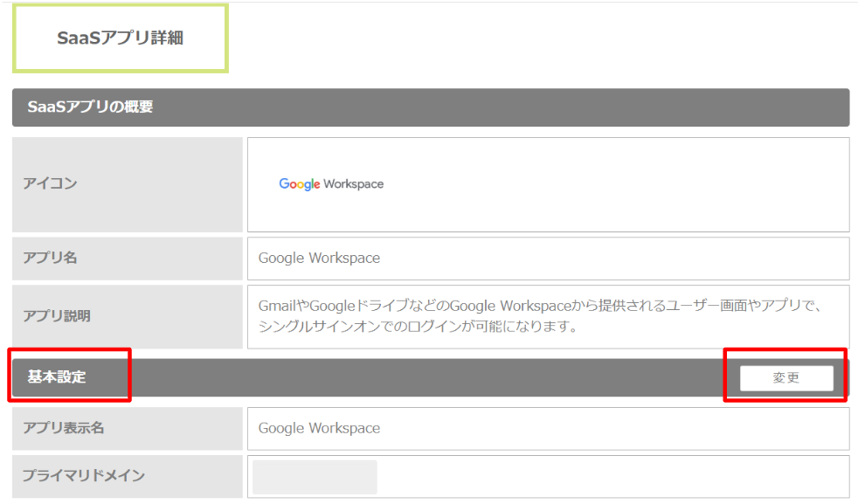Click empty space right of the logo

click(612, 184)
